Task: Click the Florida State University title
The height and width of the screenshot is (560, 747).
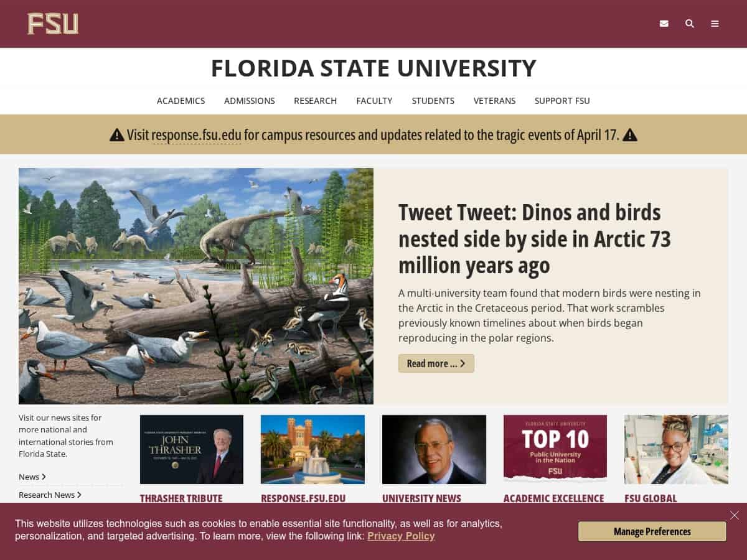Action: (x=374, y=68)
